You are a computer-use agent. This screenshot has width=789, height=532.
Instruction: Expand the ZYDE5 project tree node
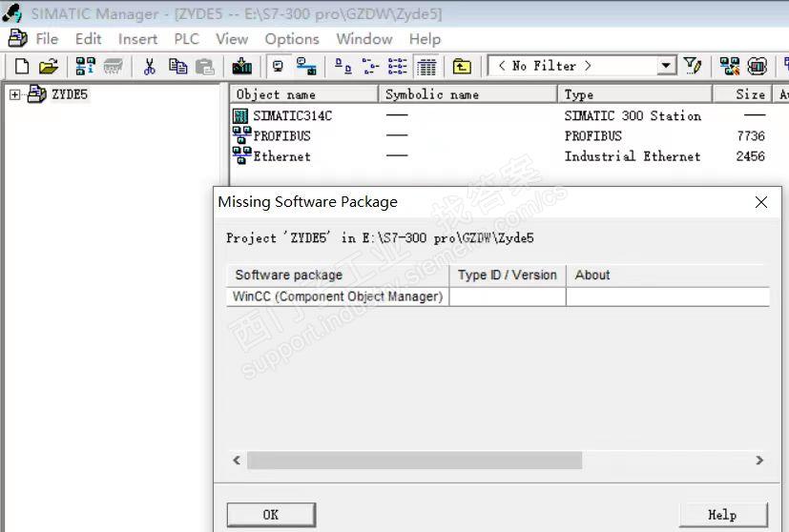[x=14, y=94]
